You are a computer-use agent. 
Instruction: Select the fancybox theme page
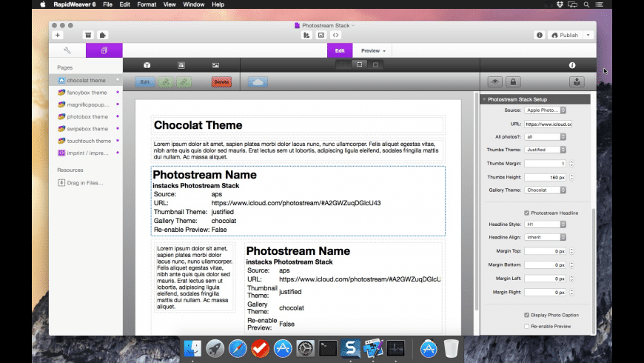[86, 93]
